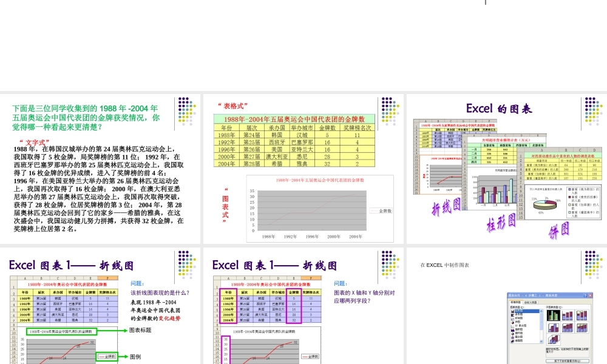The width and height of the screenshot is (607, 364).
Task: Click the '在 EXCEL 中制作图表' text
Action: 444,265
